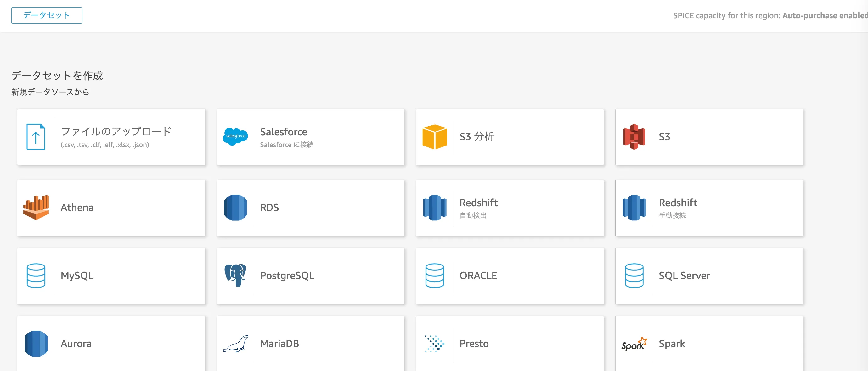The height and width of the screenshot is (371, 868).
Task: Click the red S3 bucket icon
Action: [634, 137]
